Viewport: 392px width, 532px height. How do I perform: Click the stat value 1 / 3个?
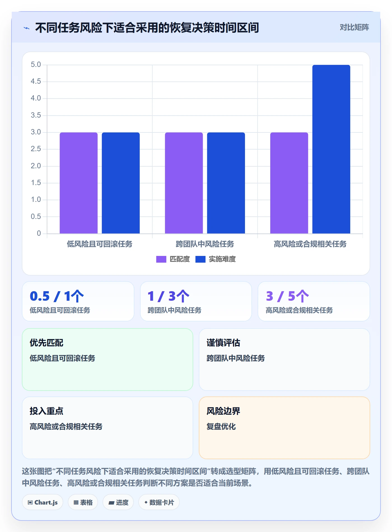tap(169, 296)
